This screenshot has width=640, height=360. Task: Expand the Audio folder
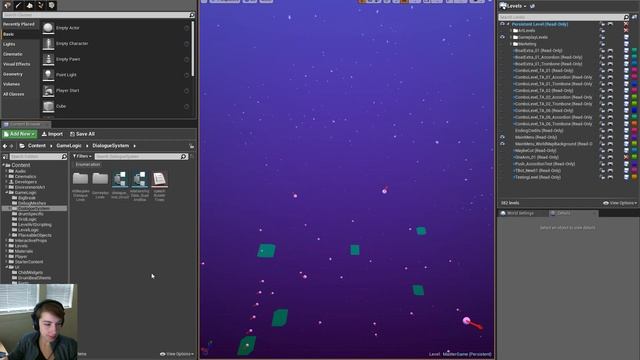[x=7, y=171]
